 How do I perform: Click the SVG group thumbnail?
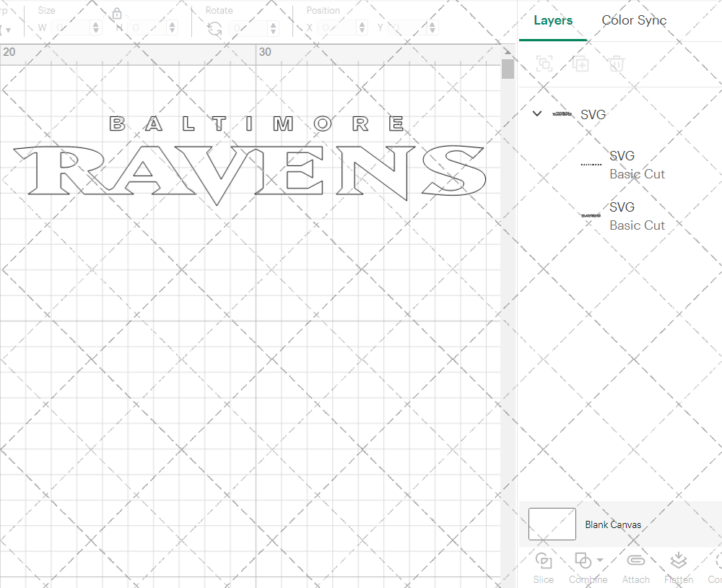tap(562, 114)
